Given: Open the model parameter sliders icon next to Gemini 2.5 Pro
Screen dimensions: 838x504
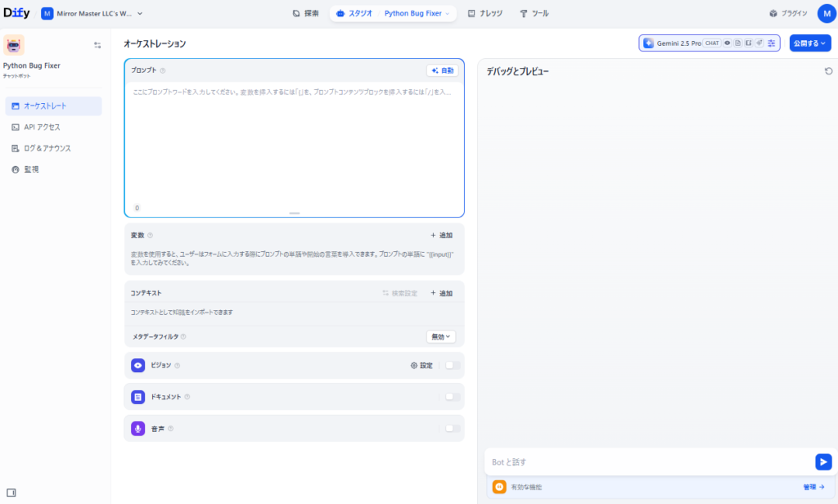Looking at the screenshot, I should (x=771, y=43).
